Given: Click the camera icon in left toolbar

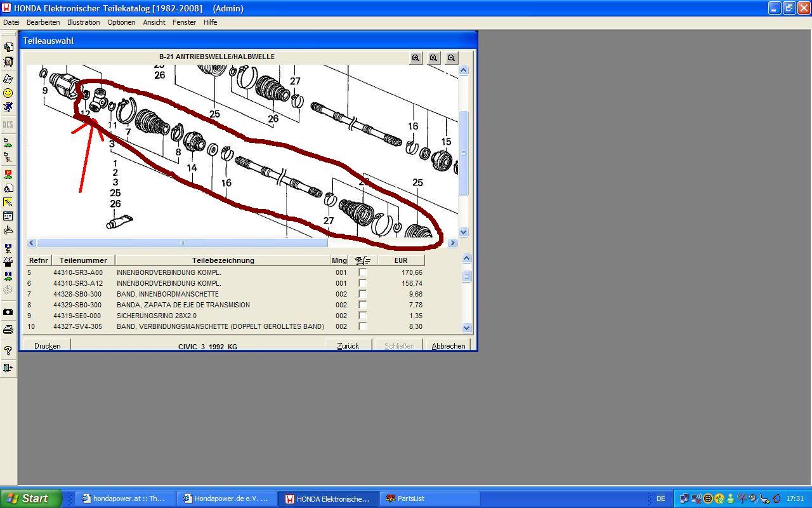Looking at the screenshot, I should click(x=8, y=312).
